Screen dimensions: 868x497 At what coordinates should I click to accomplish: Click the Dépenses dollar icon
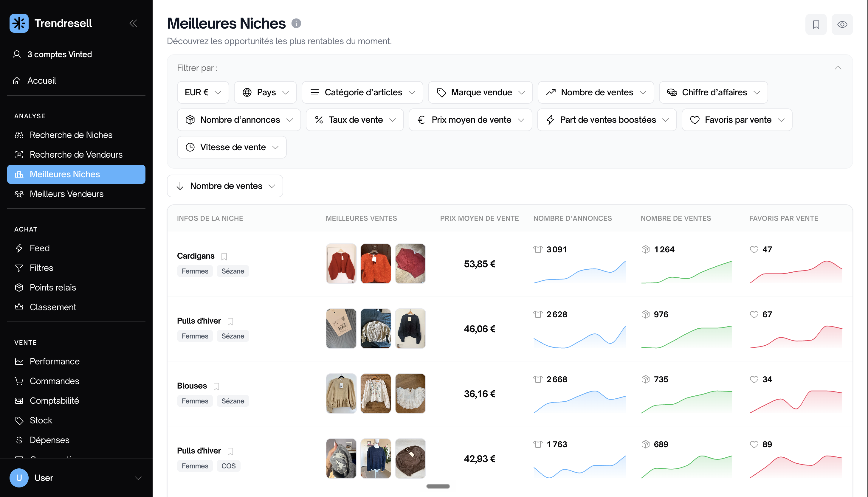pos(19,440)
